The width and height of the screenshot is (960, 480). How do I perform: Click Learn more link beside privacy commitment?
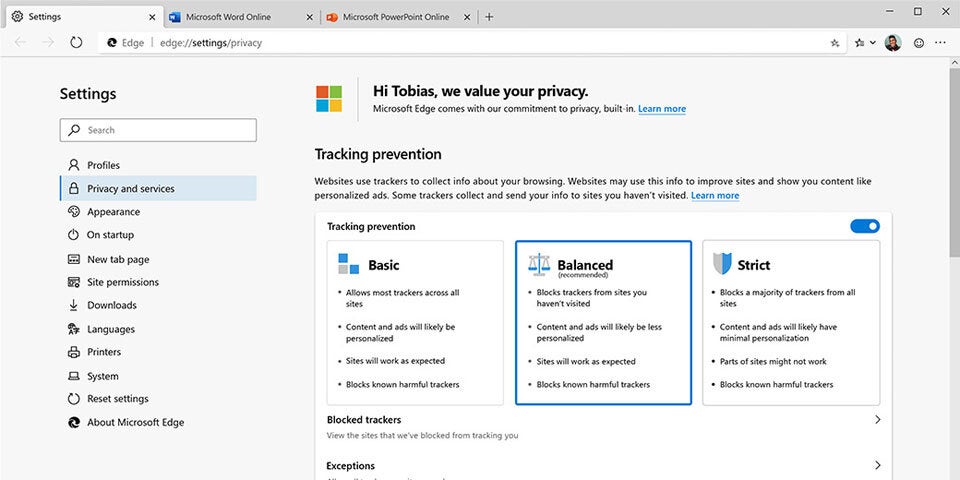[x=662, y=109]
